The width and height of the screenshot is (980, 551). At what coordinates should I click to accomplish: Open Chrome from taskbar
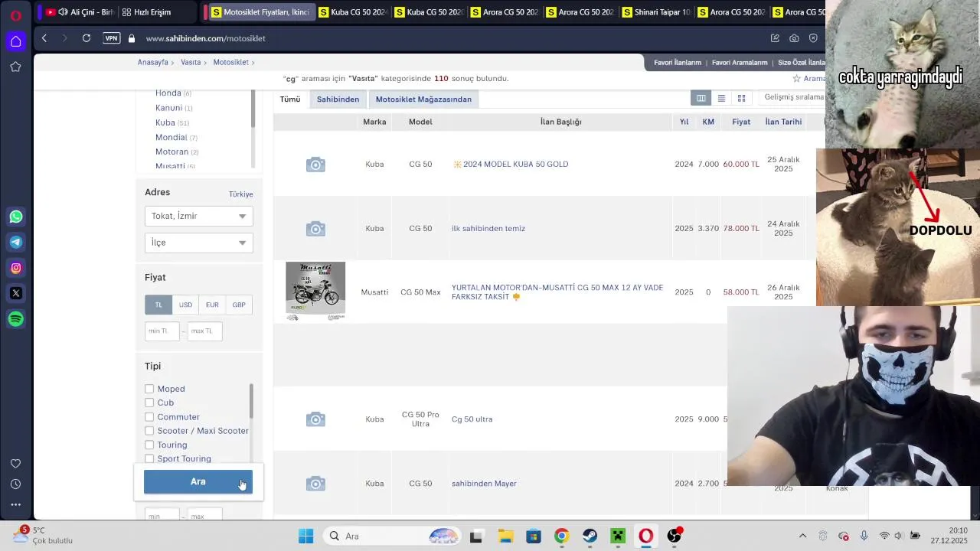click(x=561, y=536)
